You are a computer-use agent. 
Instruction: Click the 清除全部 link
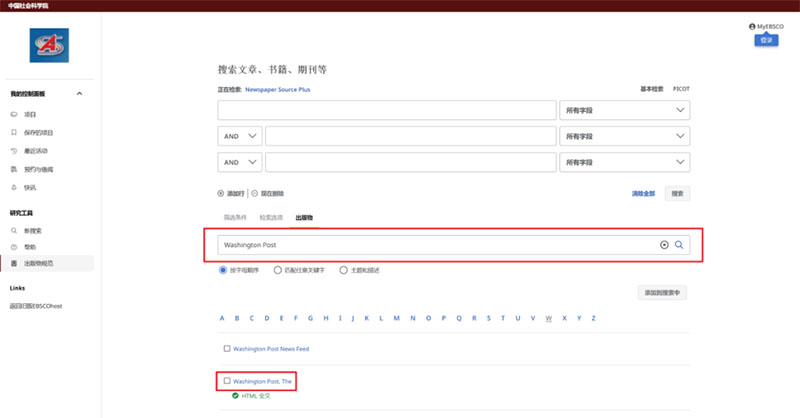(x=643, y=193)
